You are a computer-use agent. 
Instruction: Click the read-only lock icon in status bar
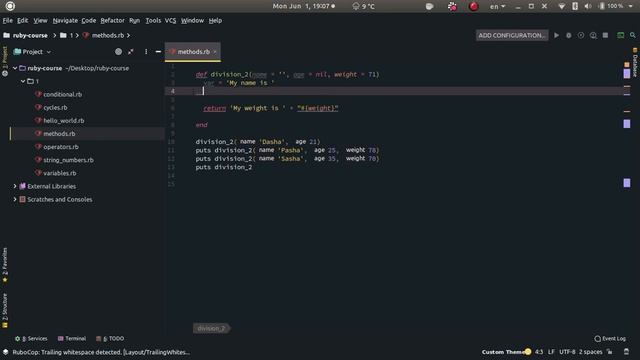pos(609,352)
